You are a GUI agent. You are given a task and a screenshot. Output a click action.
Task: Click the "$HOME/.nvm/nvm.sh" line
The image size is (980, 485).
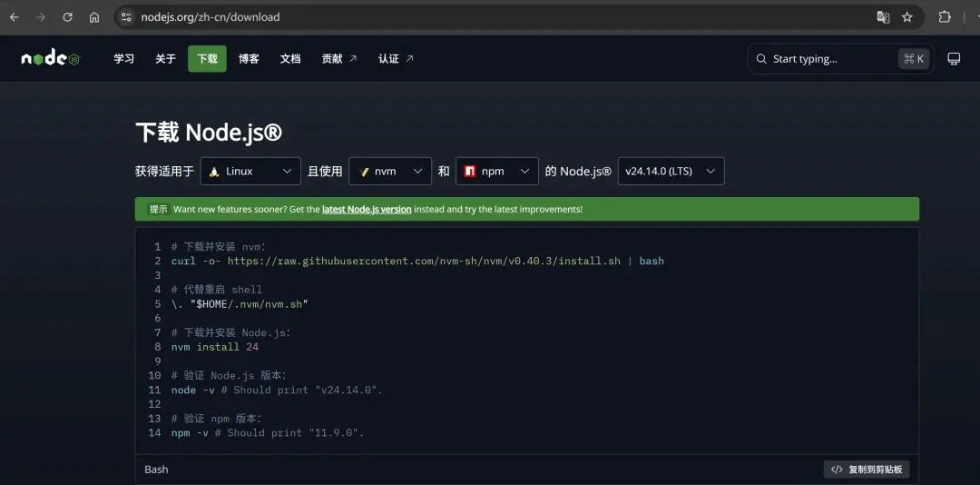240,304
